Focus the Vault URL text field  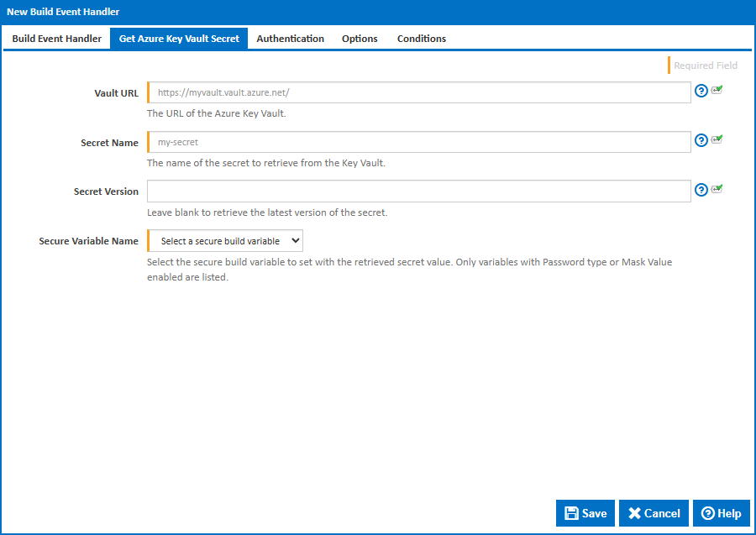point(419,93)
